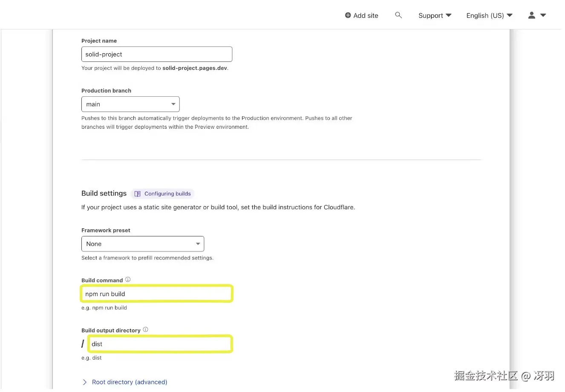Click the Build command info icon
This screenshot has height=392, width=565.
[128, 280]
